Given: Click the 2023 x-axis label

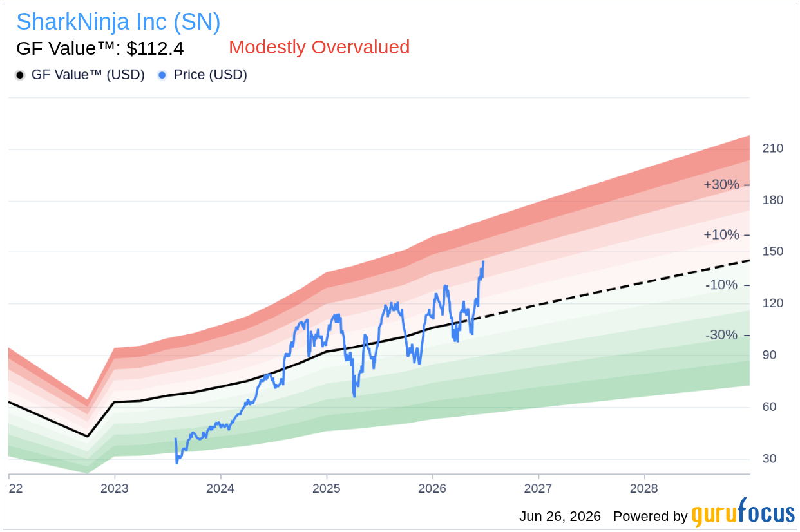Looking at the screenshot, I should pos(115,488).
